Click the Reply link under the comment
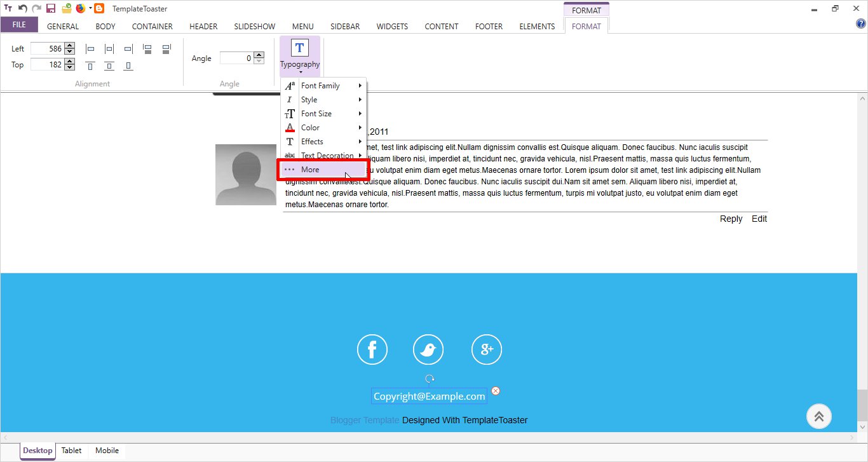Image resolution: width=868 pixels, height=462 pixels. (731, 219)
